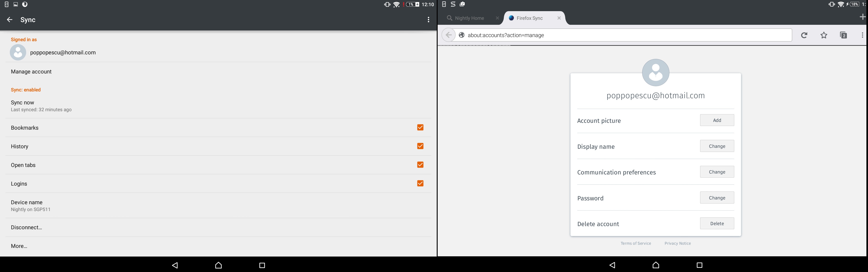Open the More… option
This screenshot has height=272, width=868.
click(x=218, y=246)
